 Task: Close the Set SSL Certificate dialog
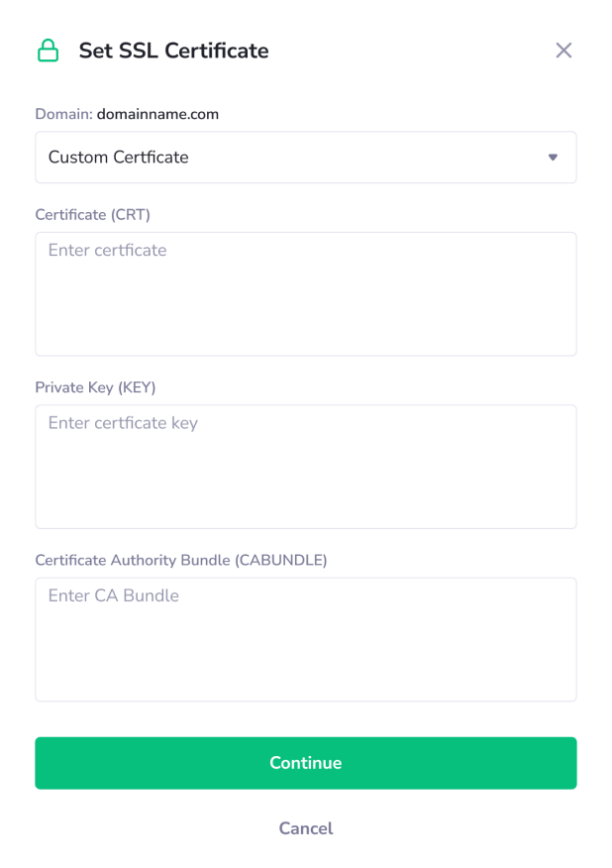(563, 50)
